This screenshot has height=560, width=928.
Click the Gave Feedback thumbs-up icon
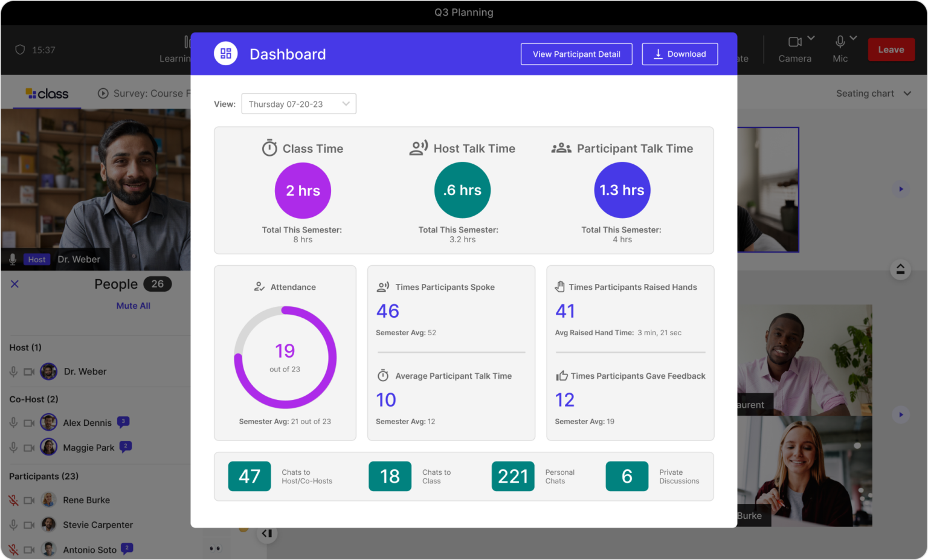pos(562,375)
